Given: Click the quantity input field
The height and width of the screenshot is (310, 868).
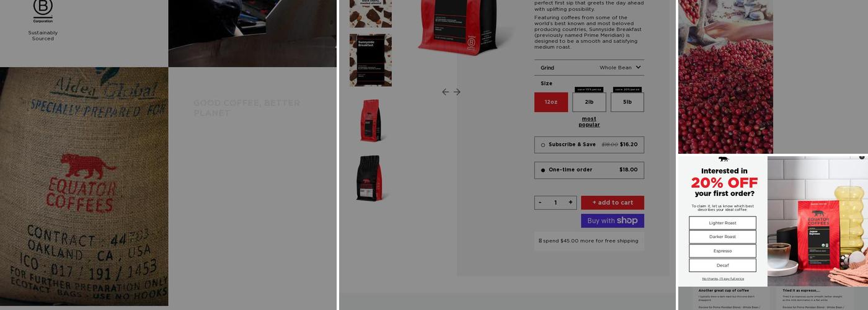Looking at the screenshot, I should (x=556, y=202).
